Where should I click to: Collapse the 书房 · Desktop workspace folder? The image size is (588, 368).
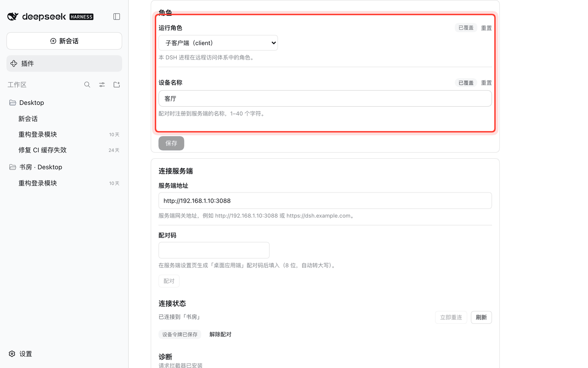64,167
